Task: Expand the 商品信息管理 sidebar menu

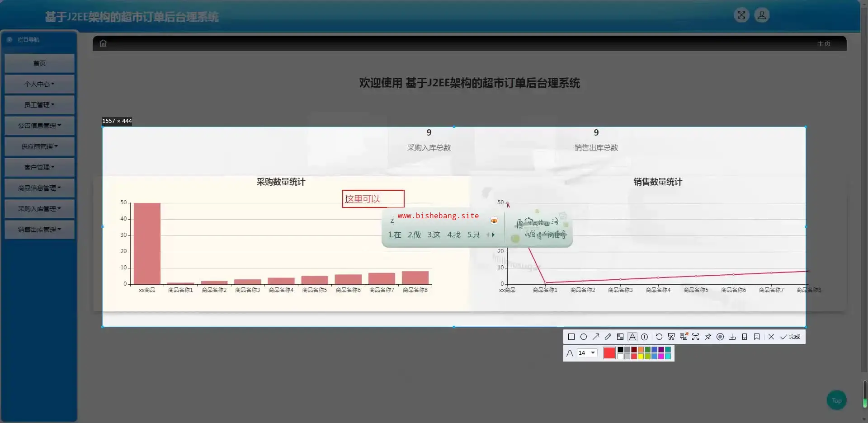Action: tap(39, 188)
